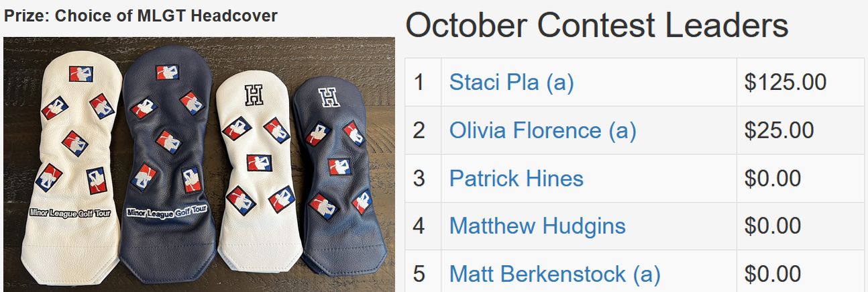This screenshot has height=292, width=868.
Task: Click the October Contest Leaders heading
Action: 597,26
